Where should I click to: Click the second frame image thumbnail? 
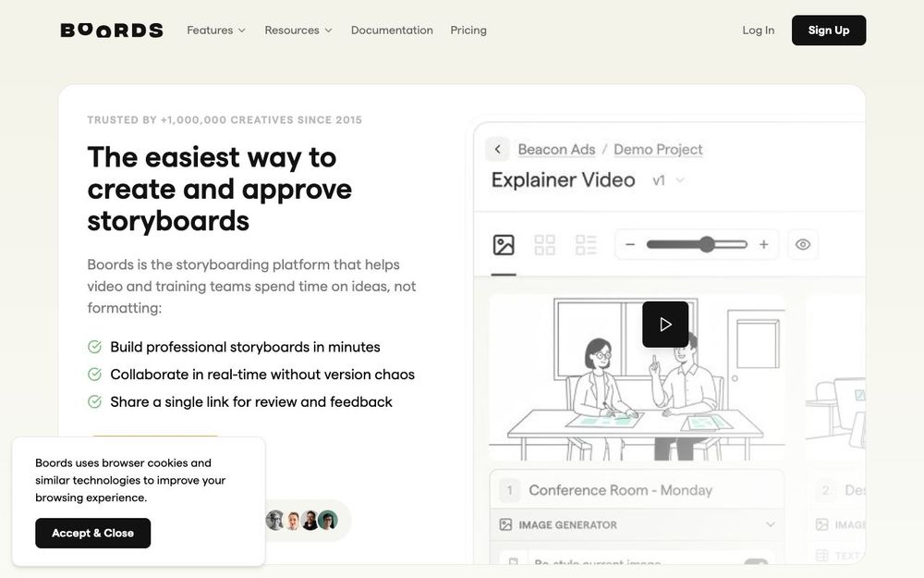coord(835,377)
